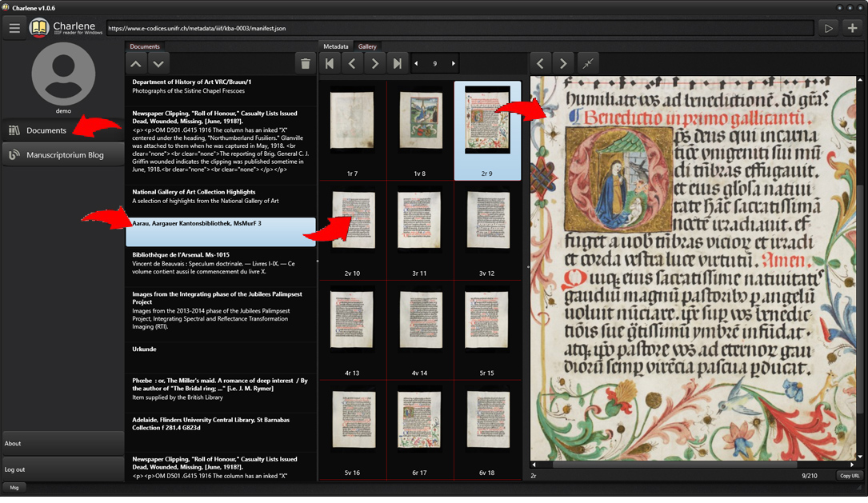
Task: Decrease page number with the small left arrow
Action: (416, 64)
